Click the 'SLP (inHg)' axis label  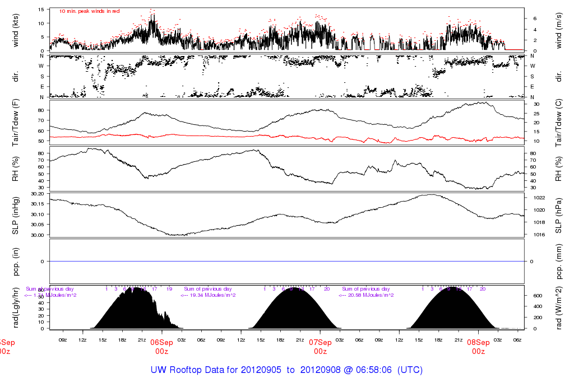coord(15,216)
